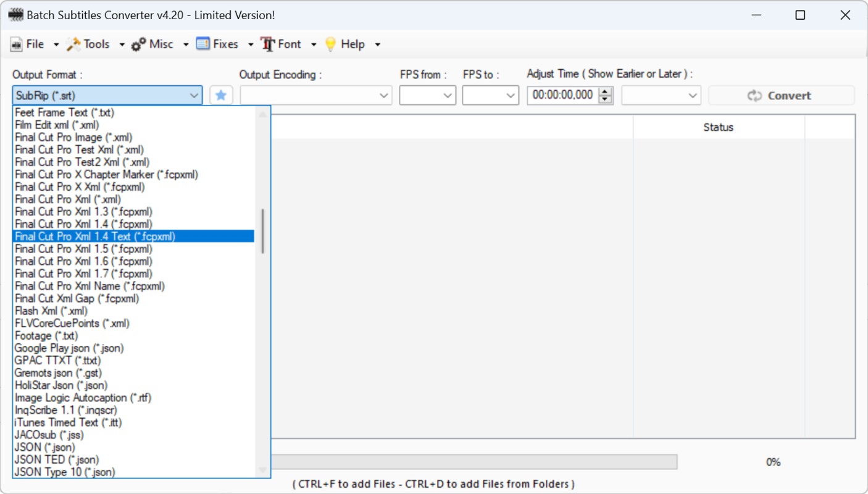Choose JSON TED (*.json) format
This screenshot has height=494, width=868.
point(133,459)
